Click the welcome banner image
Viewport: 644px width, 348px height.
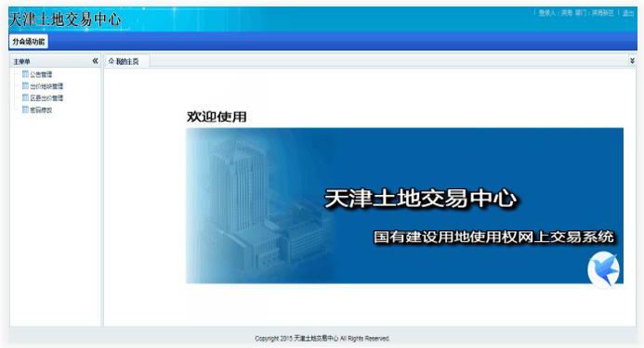pyautogui.click(x=404, y=206)
